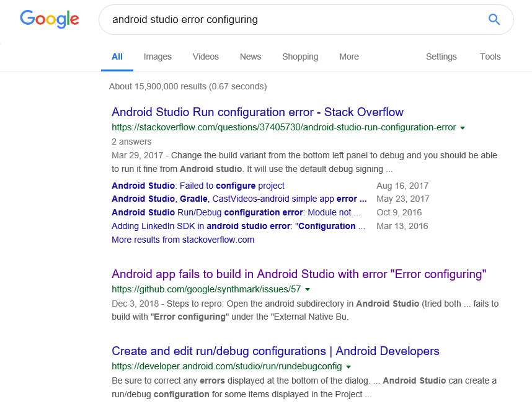Click the blue search magnifier icon
Viewport: 532px width, 414px height.
tap(494, 19)
